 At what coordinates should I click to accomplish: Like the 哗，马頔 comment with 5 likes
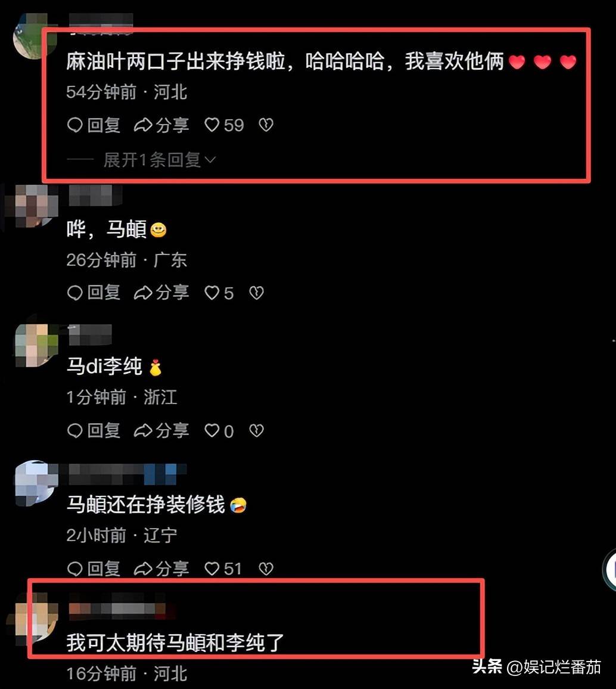pos(219,293)
